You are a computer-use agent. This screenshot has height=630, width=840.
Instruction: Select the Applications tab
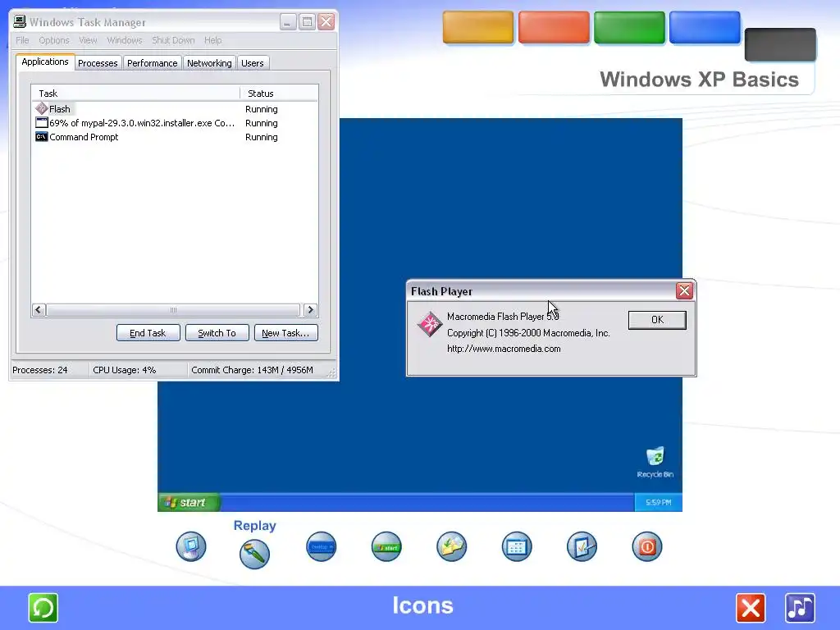pos(45,62)
